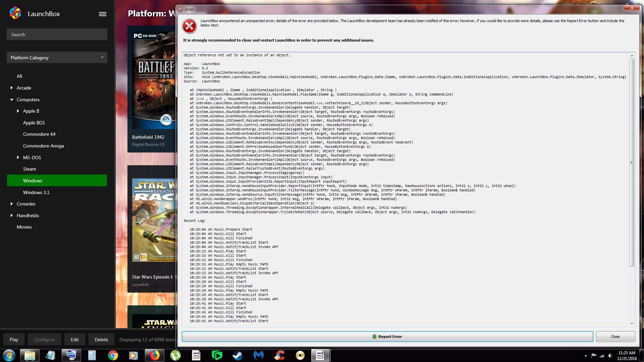Click the System.NullReferenceException type line
The width and height of the screenshot is (644, 362).
(x=222, y=73)
